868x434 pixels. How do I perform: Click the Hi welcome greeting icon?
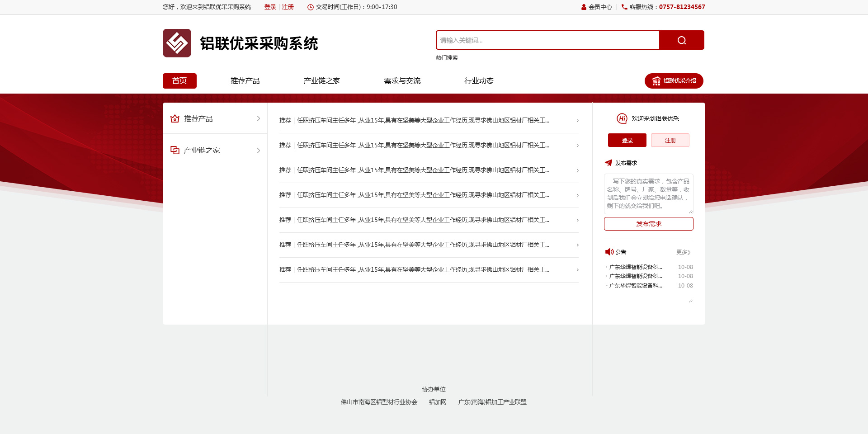[x=622, y=118]
